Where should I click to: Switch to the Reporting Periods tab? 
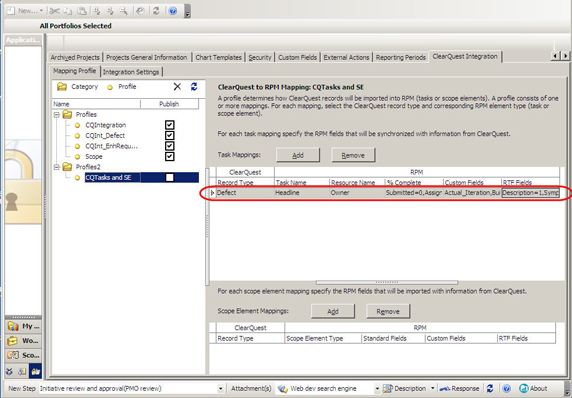point(401,57)
